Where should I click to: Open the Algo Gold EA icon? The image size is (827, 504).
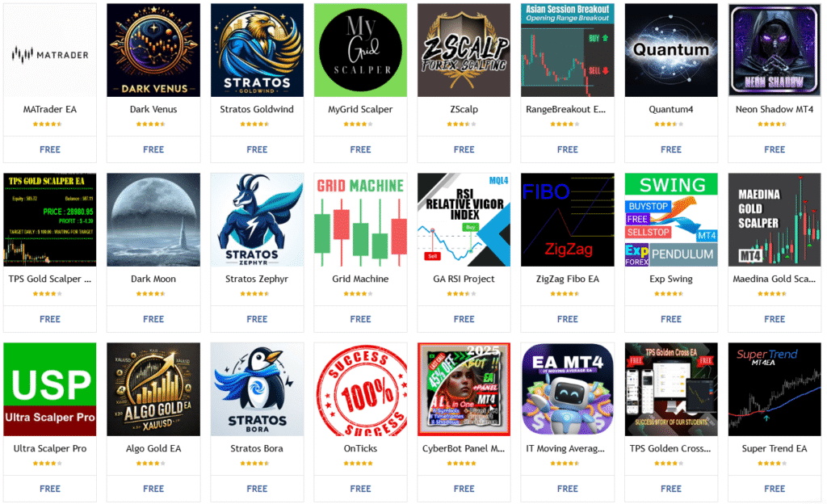point(153,389)
